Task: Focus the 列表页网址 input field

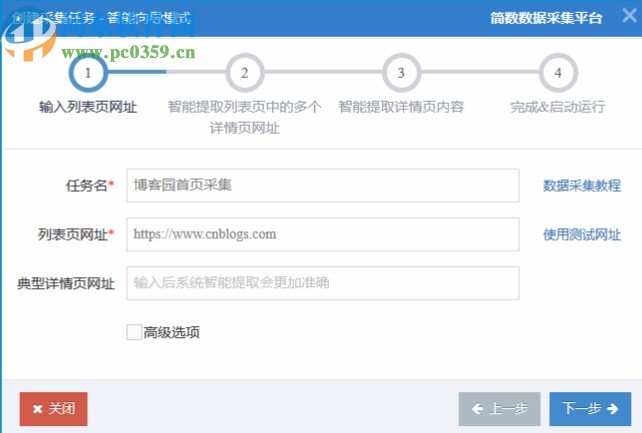Action: point(323,234)
